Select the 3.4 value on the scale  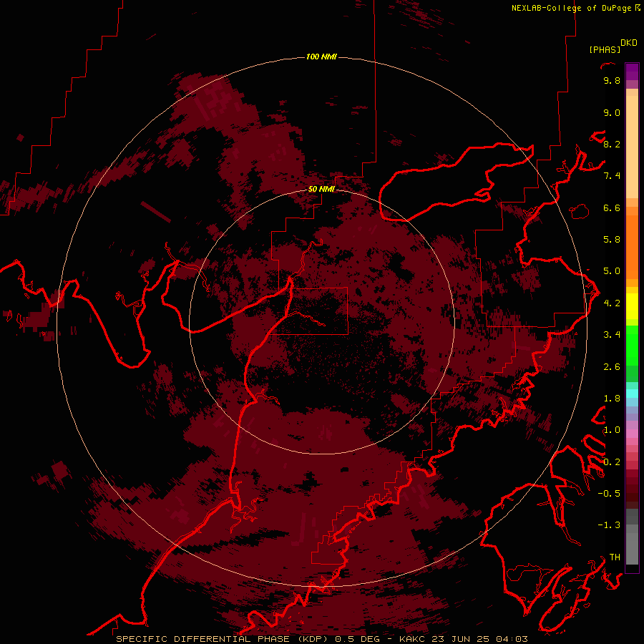(612, 335)
